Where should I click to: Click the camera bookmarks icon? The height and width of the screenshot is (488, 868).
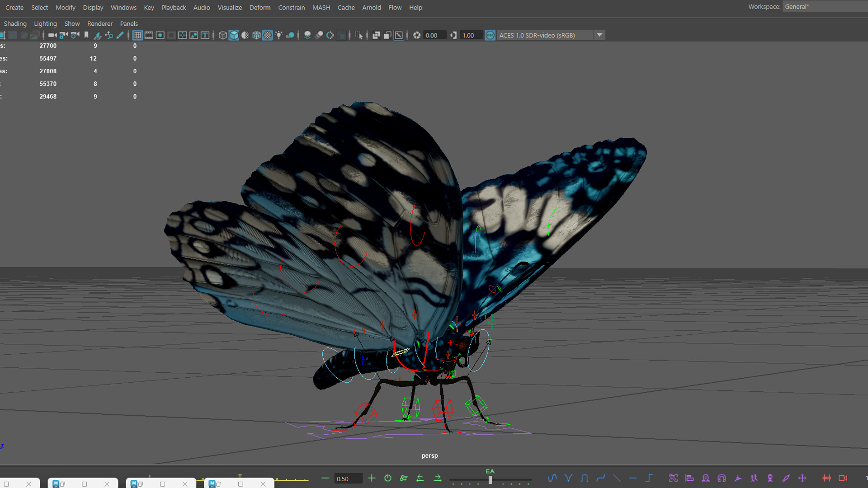(86, 35)
